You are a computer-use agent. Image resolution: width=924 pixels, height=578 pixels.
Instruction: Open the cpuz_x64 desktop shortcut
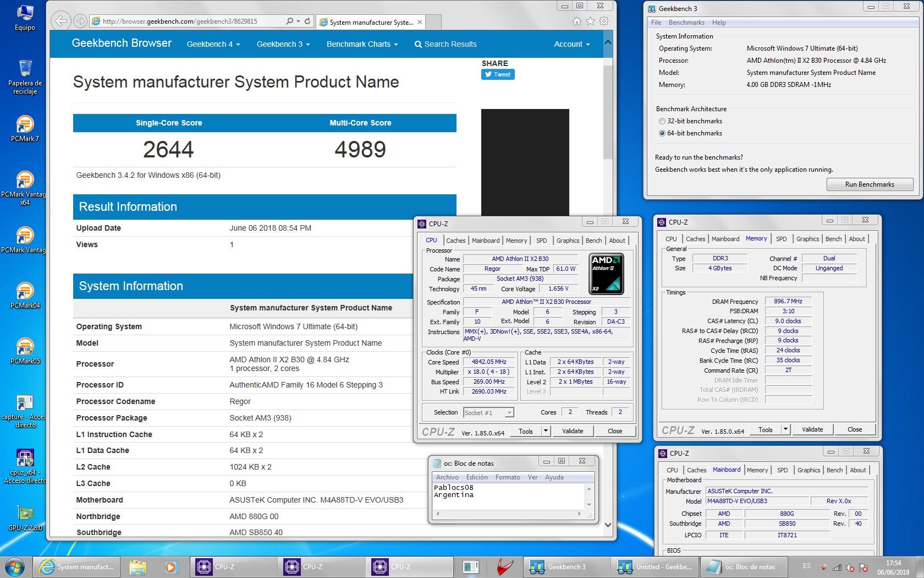point(25,467)
